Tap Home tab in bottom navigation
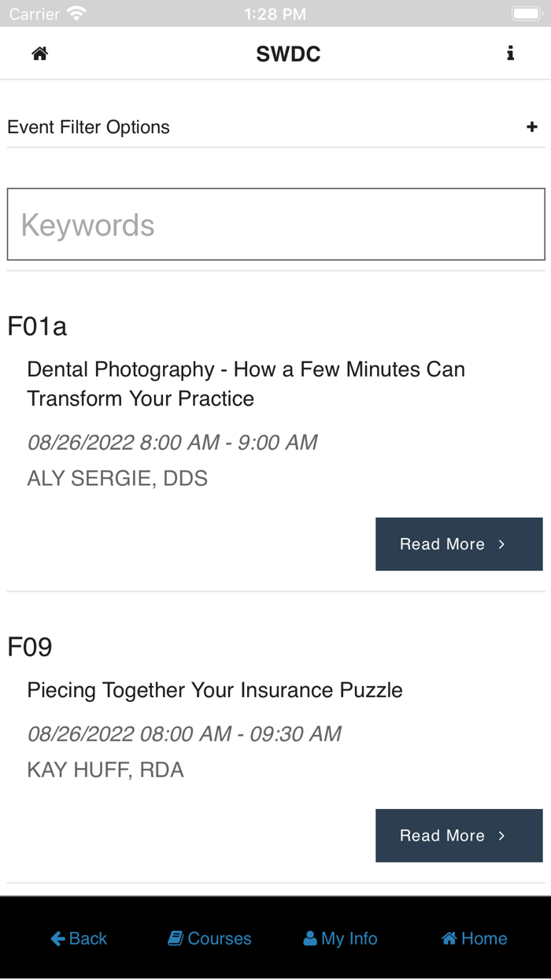The height and width of the screenshot is (980, 551). coord(474,938)
